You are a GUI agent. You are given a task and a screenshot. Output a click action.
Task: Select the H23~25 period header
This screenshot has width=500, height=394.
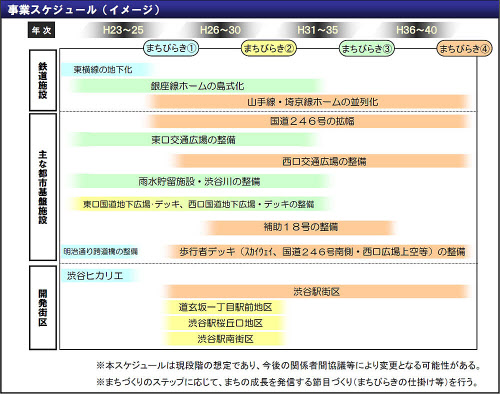tap(123, 30)
